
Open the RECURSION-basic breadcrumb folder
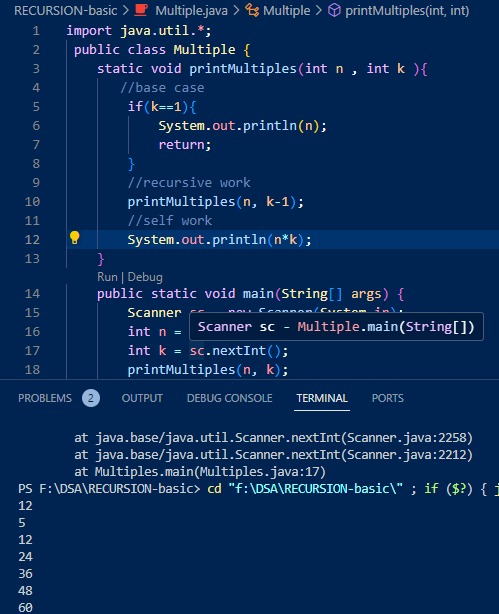[65, 11]
